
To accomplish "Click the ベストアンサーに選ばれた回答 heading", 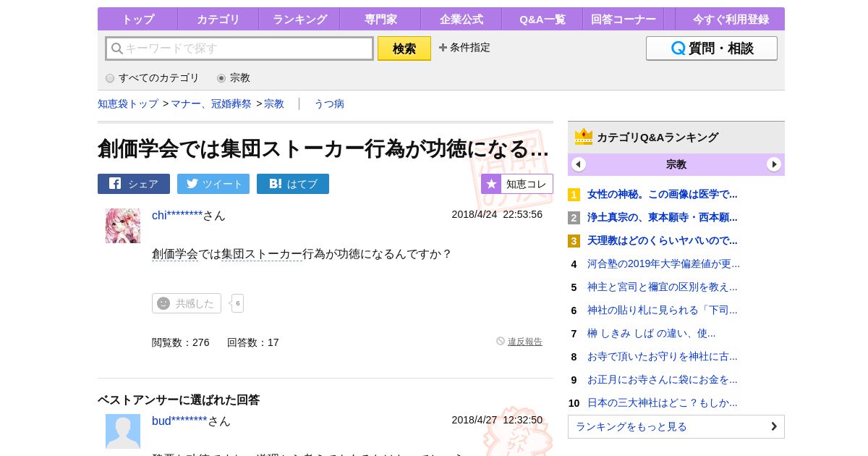I will 179,400.
